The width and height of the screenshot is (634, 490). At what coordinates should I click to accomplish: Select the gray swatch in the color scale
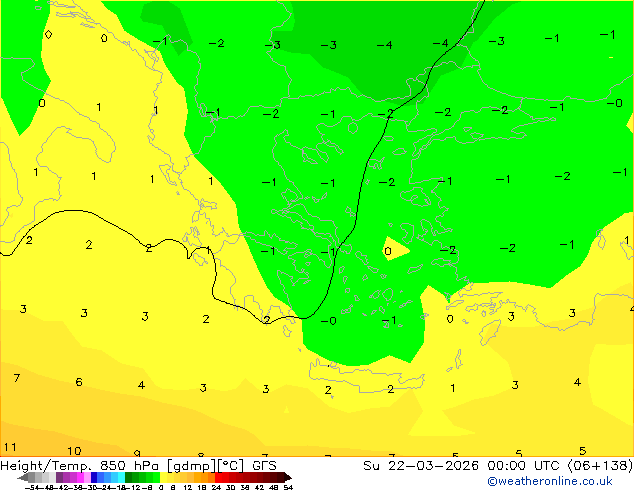coord(32,477)
